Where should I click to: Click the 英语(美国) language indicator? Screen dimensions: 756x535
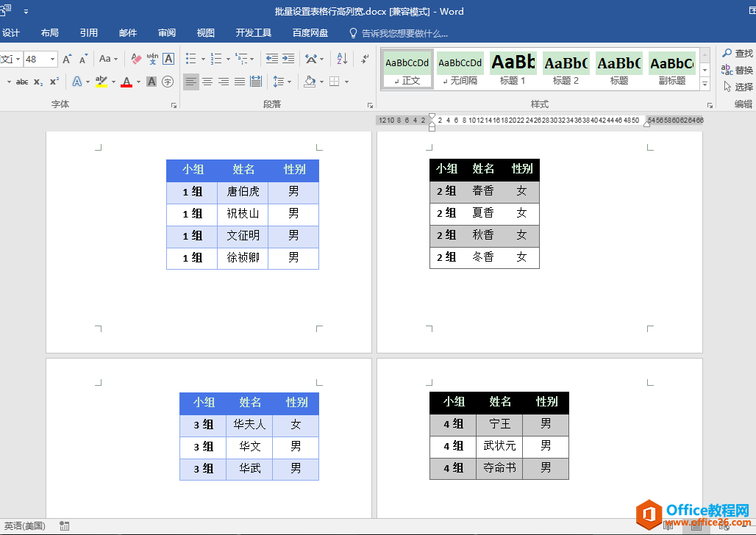tap(24, 526)
